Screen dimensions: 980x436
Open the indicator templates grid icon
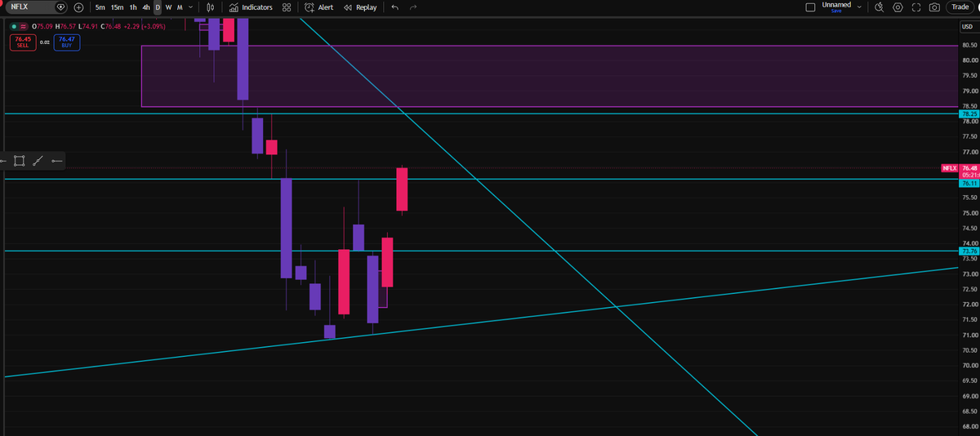pyautogui.click(x=286, y=7)
